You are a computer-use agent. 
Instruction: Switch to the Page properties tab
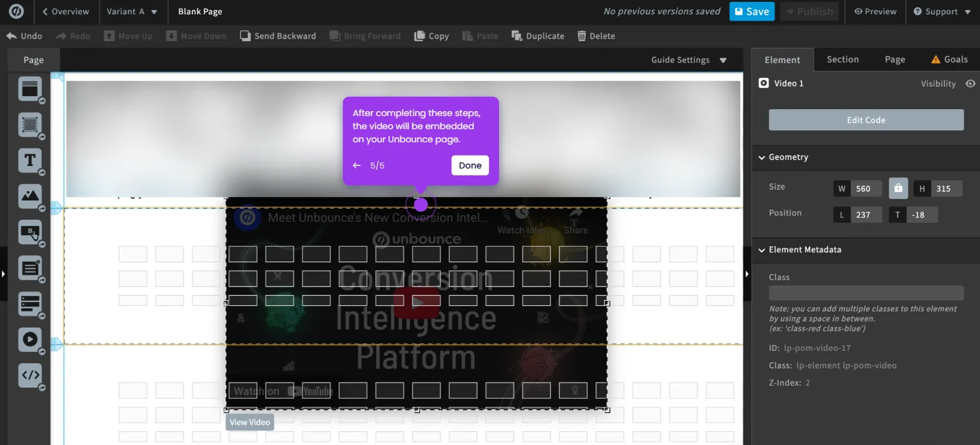click(894, 59)
